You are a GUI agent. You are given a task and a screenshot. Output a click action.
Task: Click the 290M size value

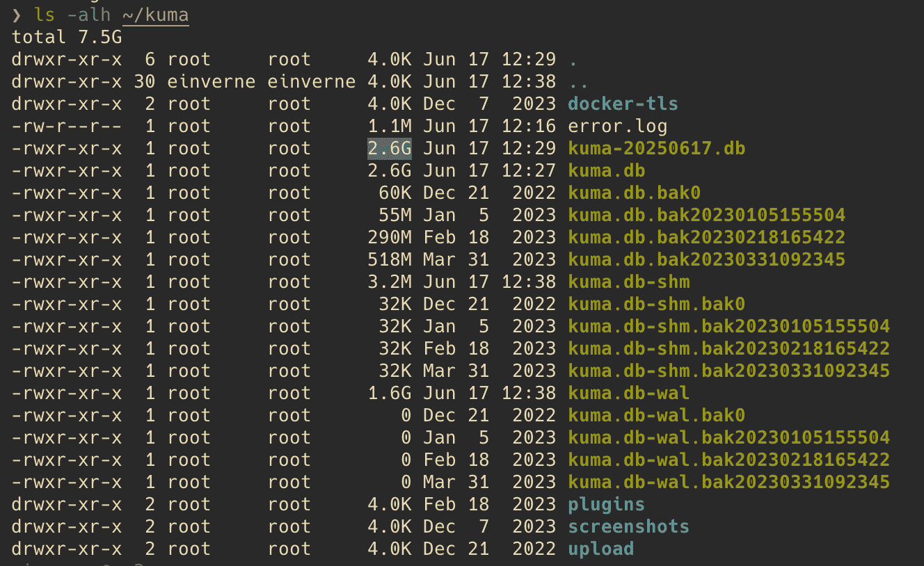390,238
